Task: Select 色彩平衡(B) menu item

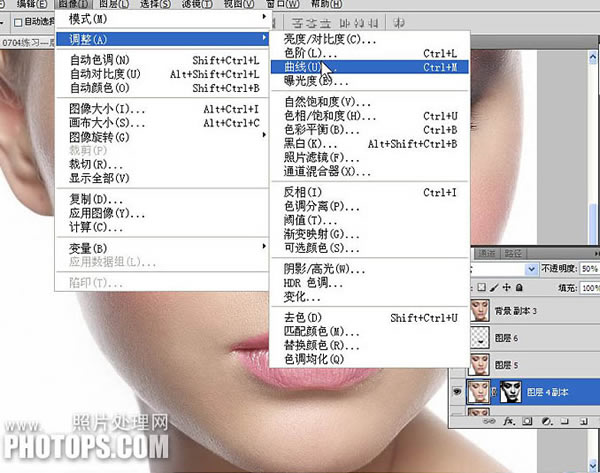Action: click(370, 130)
